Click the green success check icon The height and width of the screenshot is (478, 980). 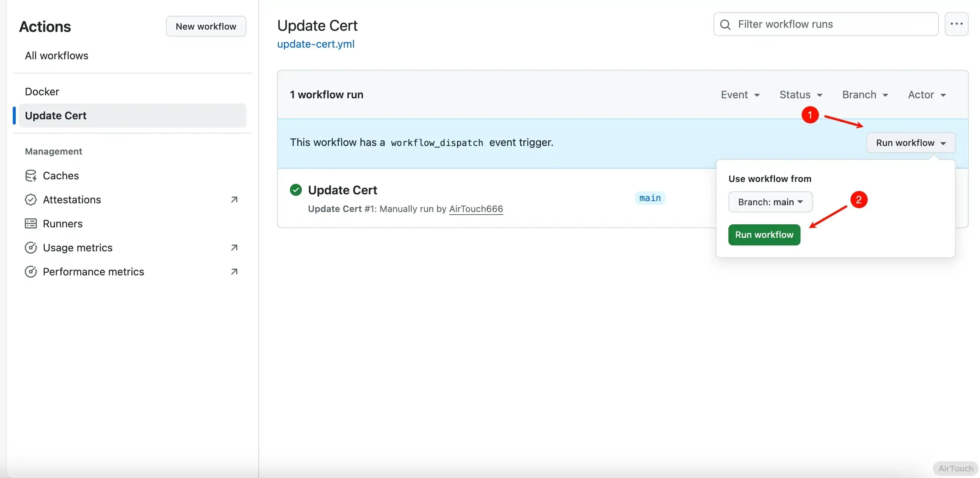296,190
